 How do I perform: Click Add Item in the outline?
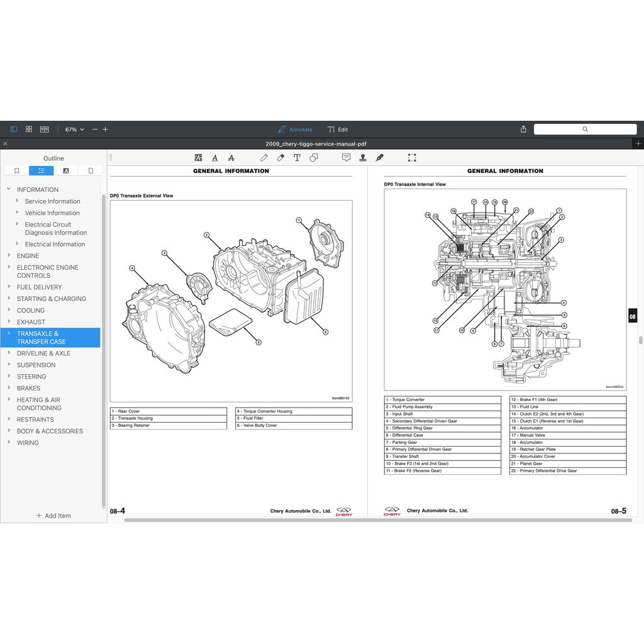pos(53,516)
